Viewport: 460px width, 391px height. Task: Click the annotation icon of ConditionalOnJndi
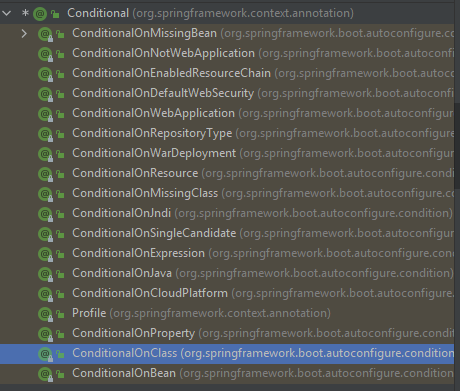(45, 214)
